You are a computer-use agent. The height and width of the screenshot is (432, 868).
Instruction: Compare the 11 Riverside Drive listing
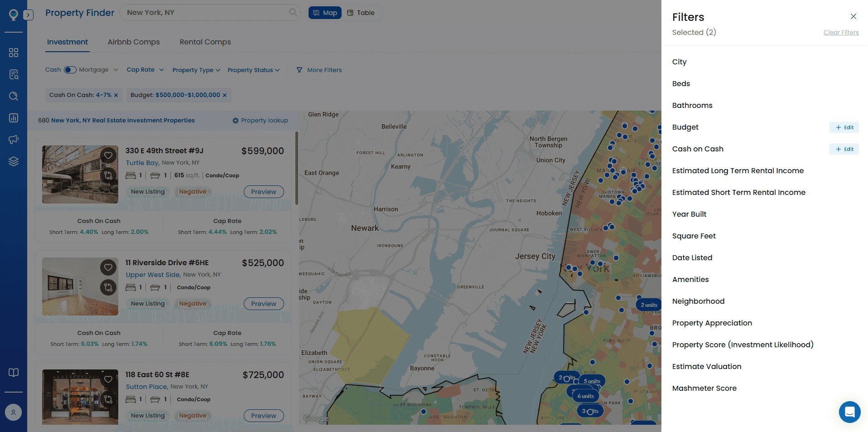pos(108,287)
